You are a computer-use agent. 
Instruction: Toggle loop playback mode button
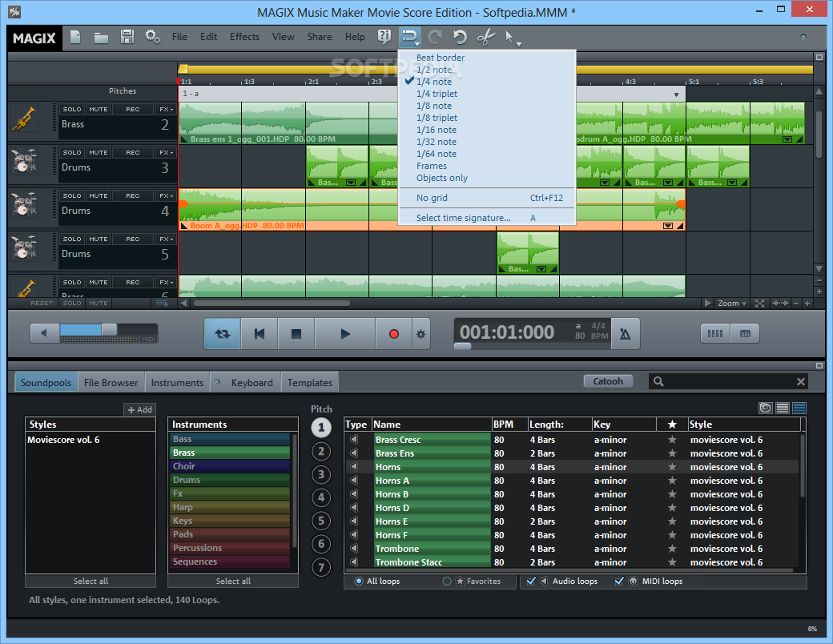(x=223, y=334)
